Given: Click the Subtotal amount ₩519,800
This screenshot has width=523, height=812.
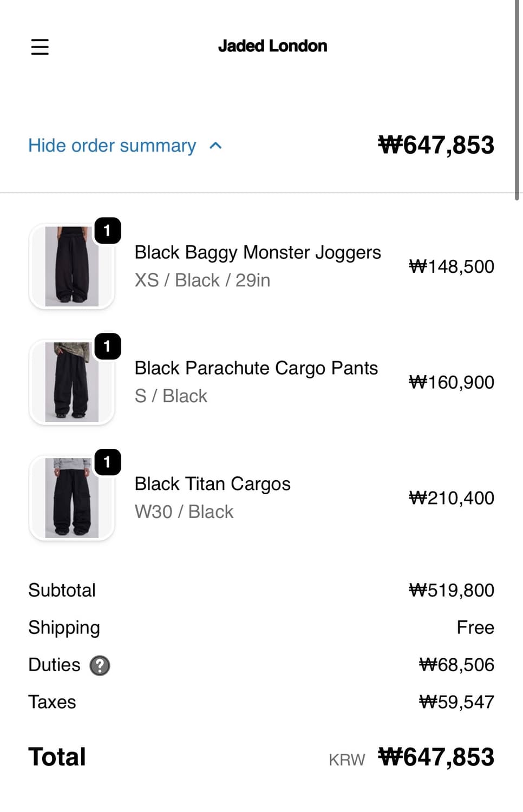Looking at the screenshot, I should pos(452,590).
